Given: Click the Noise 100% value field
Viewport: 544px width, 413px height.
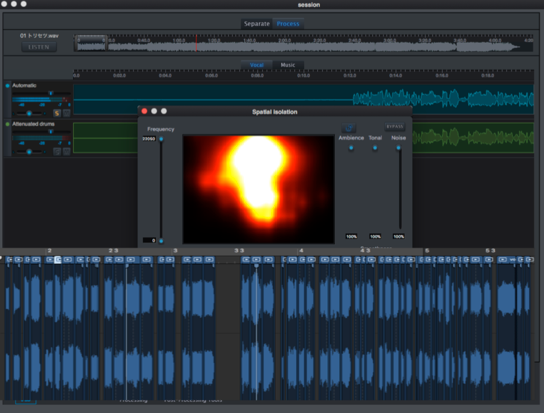Looking at the screenshot, I should 398,236.
